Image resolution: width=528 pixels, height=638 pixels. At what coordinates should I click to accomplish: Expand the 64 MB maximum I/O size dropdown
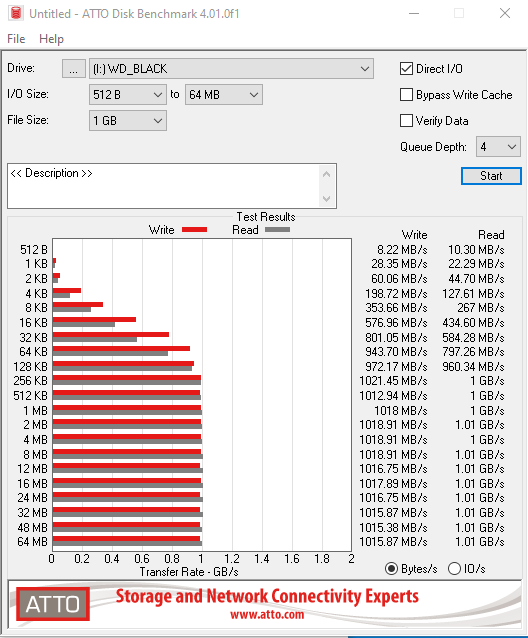coord(224,95)
